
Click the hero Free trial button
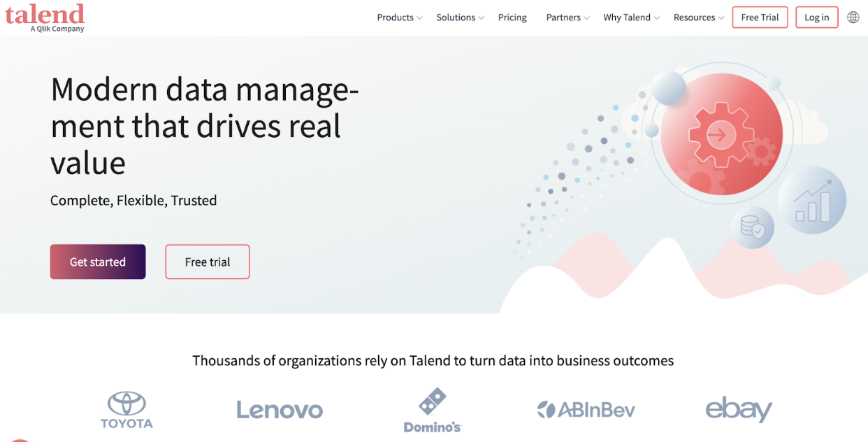208,262
